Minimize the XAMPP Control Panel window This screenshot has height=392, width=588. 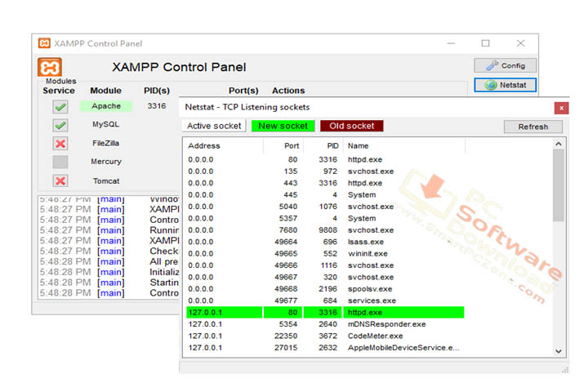click(451, 43)
